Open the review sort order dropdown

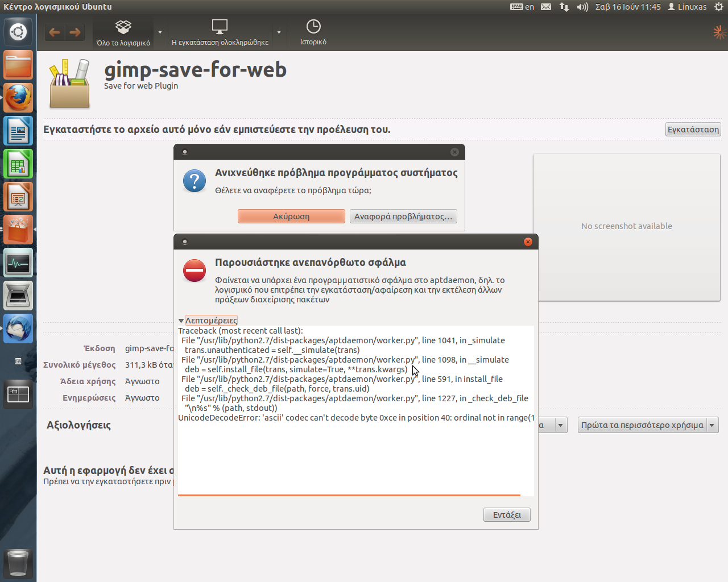(x=648, y=425)
